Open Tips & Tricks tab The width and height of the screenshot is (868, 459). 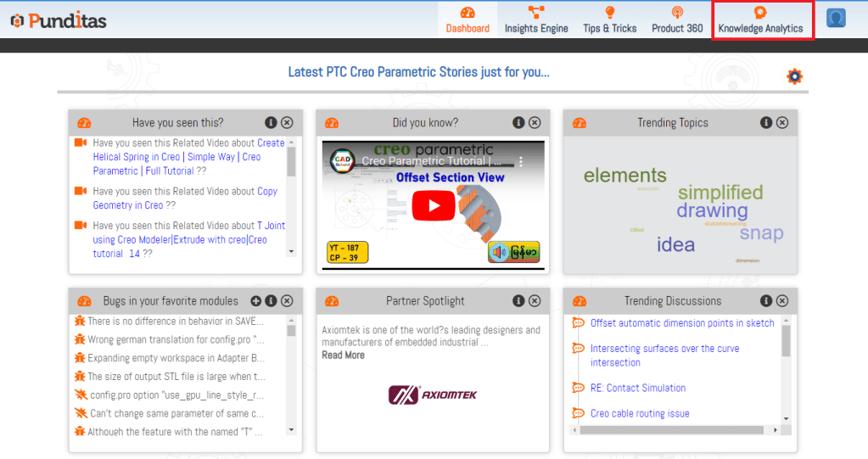click(609, 20)
